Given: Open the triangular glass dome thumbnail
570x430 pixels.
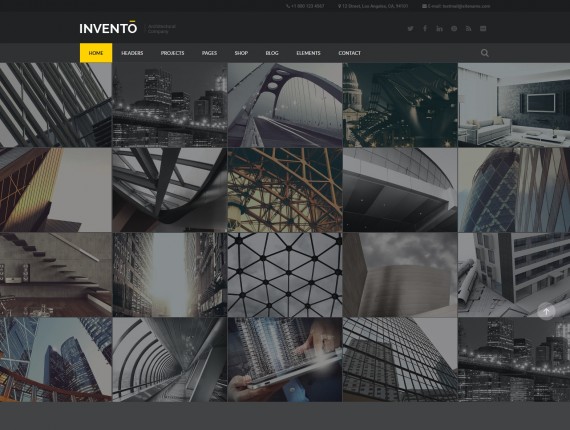Looking at the screenshot, I should (285, 275).
